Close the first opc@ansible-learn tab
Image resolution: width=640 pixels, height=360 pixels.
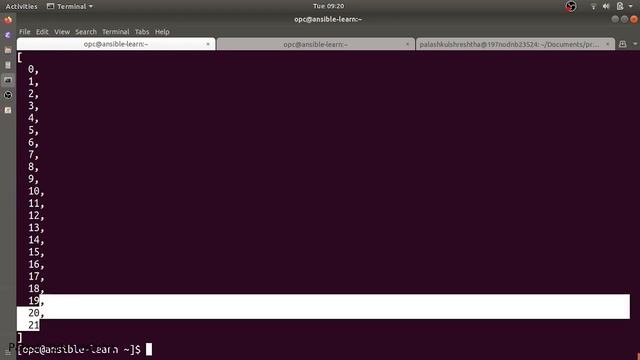(x=208, y=44)
